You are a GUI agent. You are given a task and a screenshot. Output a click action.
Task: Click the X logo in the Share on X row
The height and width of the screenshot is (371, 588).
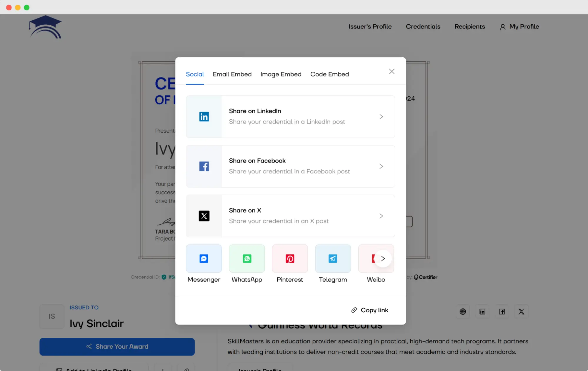click(x=204, y=216)
